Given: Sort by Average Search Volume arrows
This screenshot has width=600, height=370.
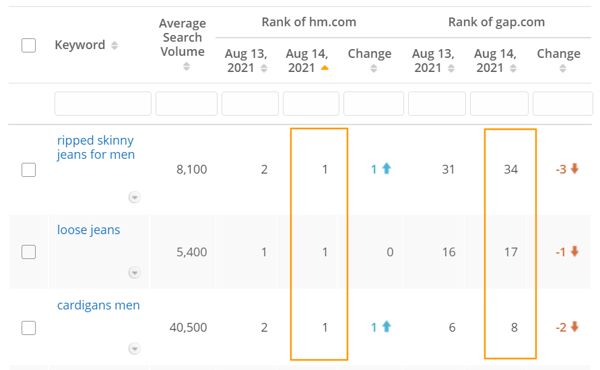Looking at the screenshot, I should tap(186, 67).
